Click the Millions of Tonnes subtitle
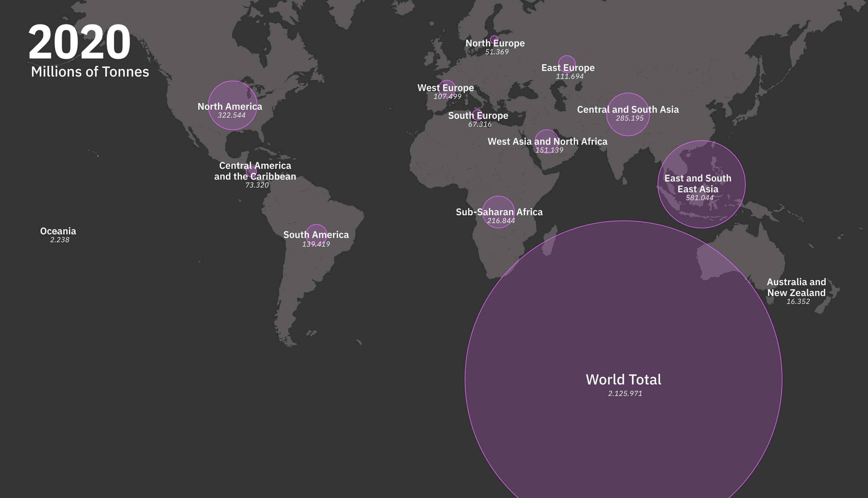Viewport: 868px width, 498px height. [90, 72]
